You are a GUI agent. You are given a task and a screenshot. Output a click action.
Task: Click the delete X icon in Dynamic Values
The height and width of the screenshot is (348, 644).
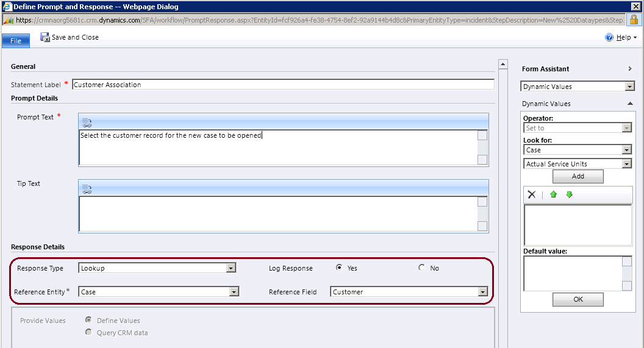click(x=531, y=194)
